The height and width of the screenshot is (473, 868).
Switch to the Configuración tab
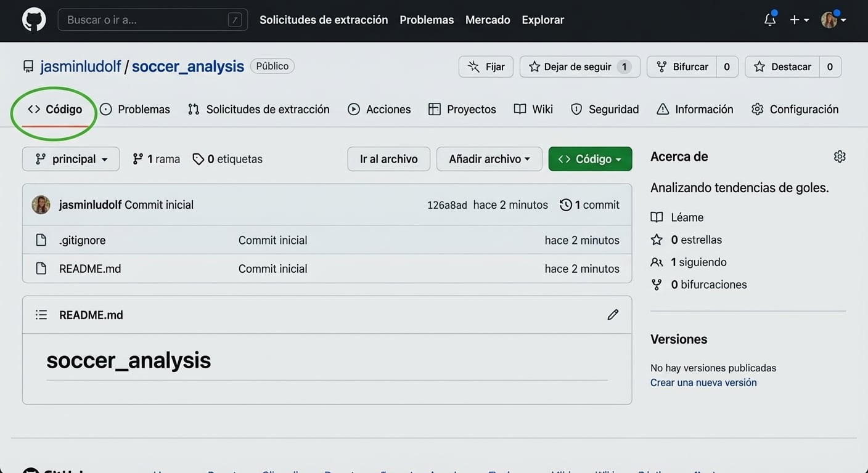[x=795, y=109]
